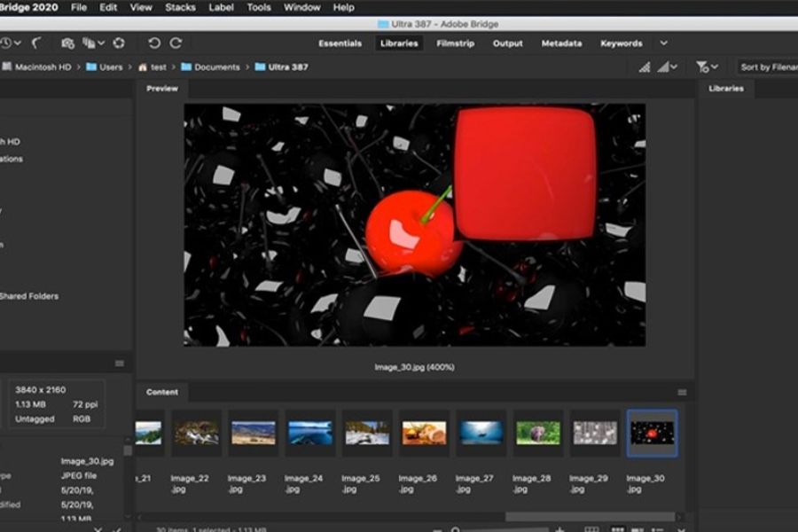
Task: Click Get Photos from Camera icon
Action: [67, 43]
